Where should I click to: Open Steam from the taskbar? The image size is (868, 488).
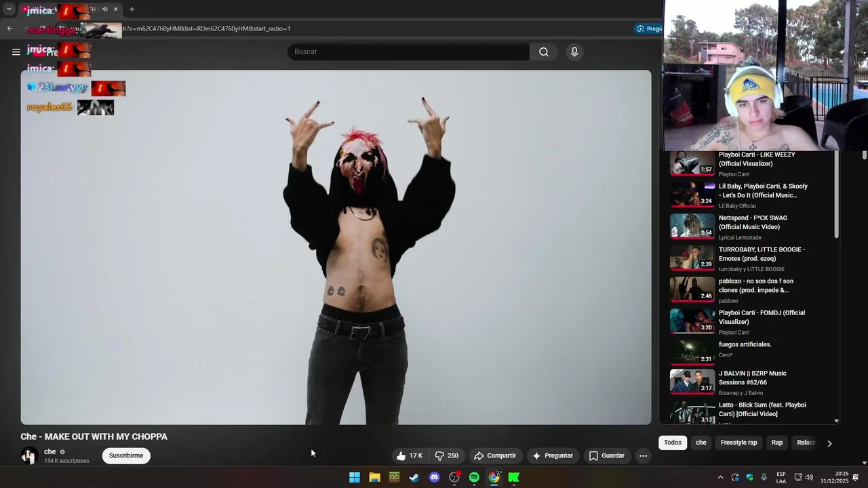pos(414,477)
